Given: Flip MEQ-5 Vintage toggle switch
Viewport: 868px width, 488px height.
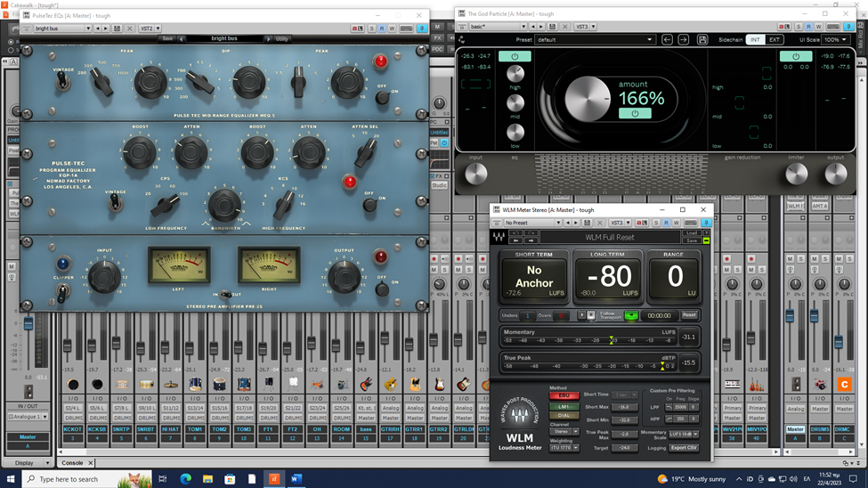Looking at the screenshot, I should pos(62,83).
